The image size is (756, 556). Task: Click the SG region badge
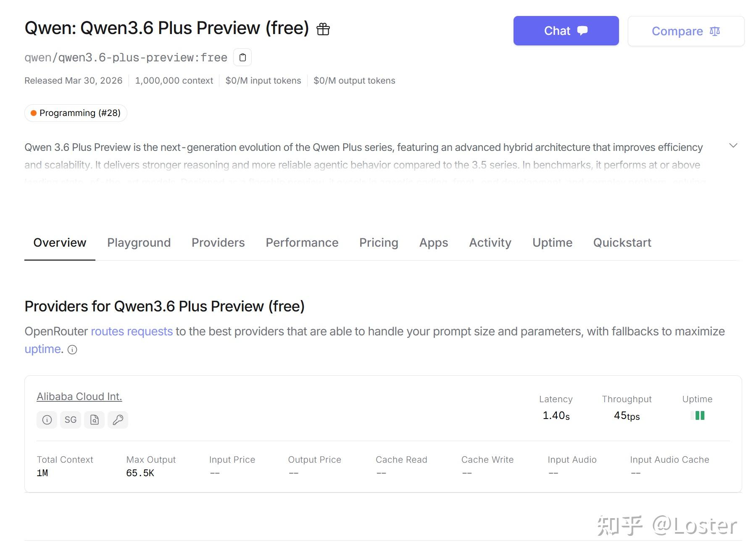(71, 419)
